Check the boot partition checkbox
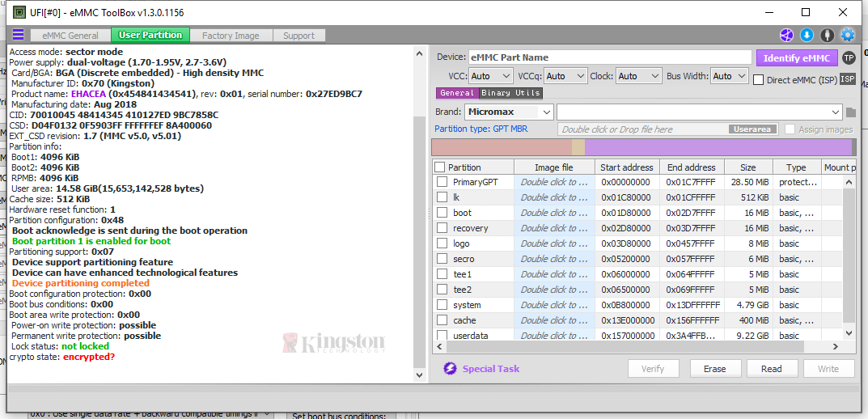Image resolution: width=868 pixels, height=419 pixels. 442,213
